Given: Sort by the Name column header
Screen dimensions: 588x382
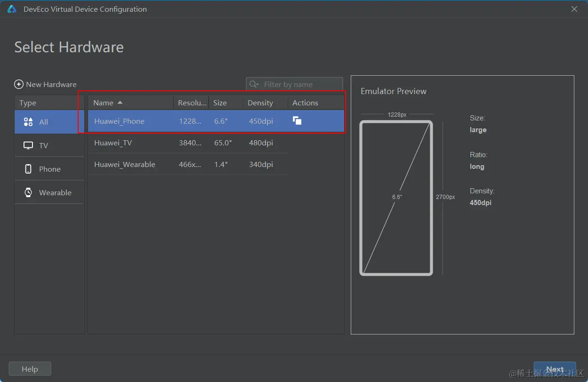Looking at the screenshot, I should [131, 103].
